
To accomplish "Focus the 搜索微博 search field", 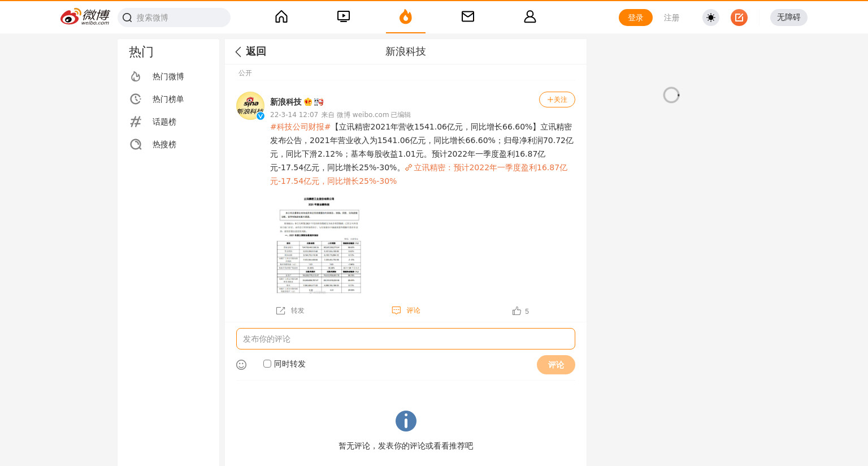I will pos(174,18).
